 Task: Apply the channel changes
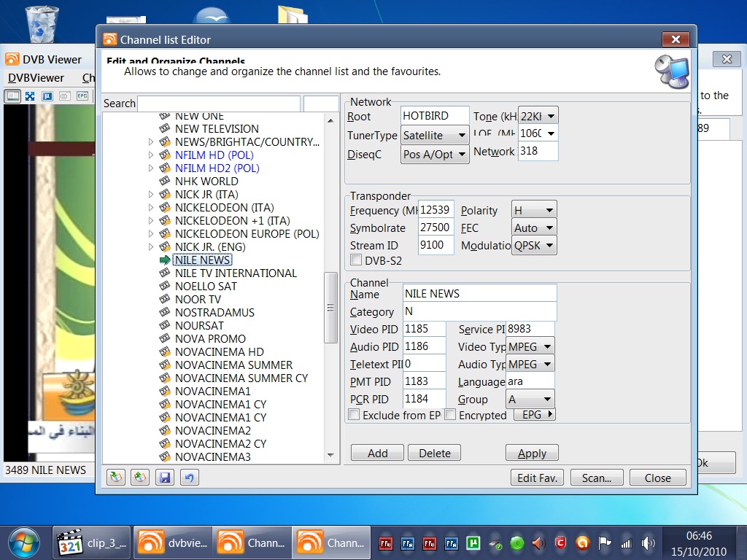(532, 452)
